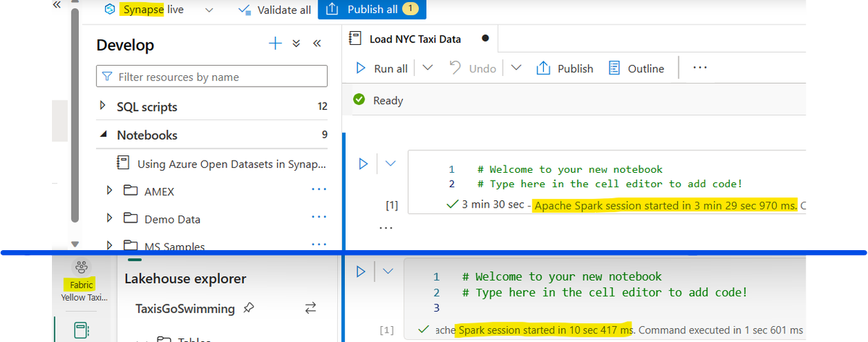Open the Run all dropdown arrow

click(427, 68)
